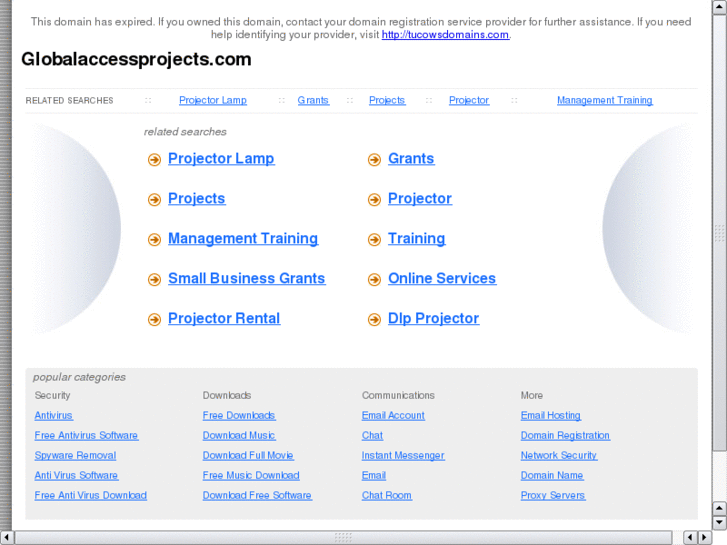Image resolution: width=727 pixels, height=545 pixels.
Task: Click the orange arrow icon beside Projector Rental
Action: [154, 320]
